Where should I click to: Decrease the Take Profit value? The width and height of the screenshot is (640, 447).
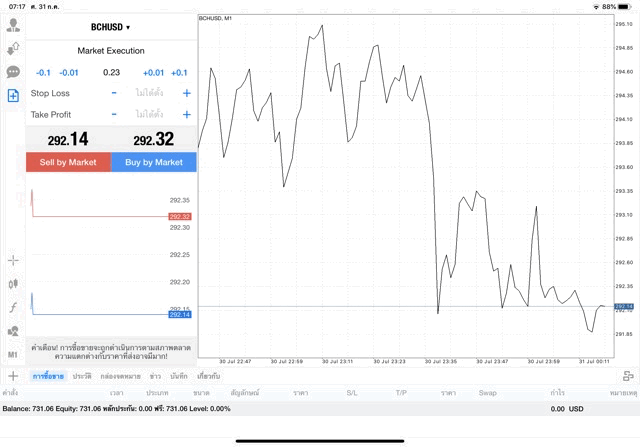[x=114, y=115]
